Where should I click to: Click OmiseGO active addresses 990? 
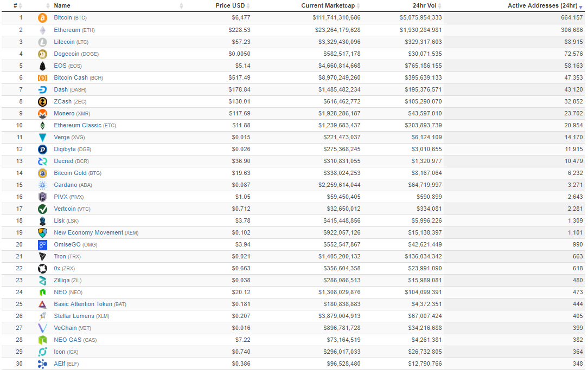(x=578, y=244)
